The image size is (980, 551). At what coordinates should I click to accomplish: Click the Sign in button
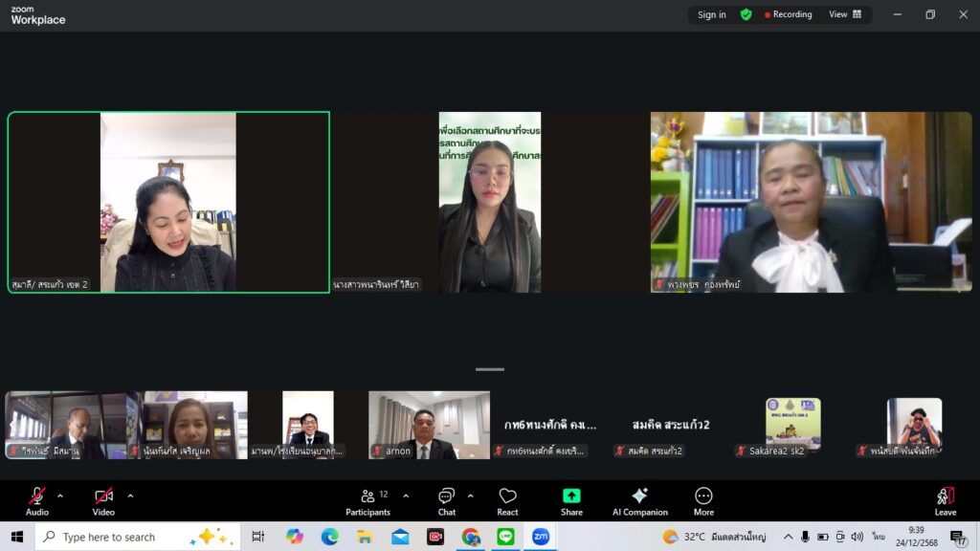[711, 14]
